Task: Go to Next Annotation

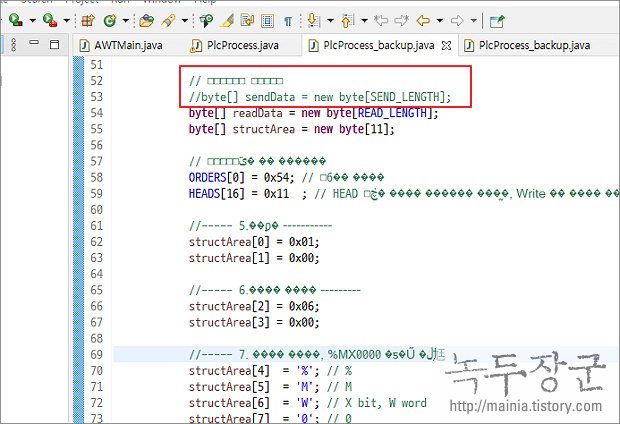Action: click(314, 20)
